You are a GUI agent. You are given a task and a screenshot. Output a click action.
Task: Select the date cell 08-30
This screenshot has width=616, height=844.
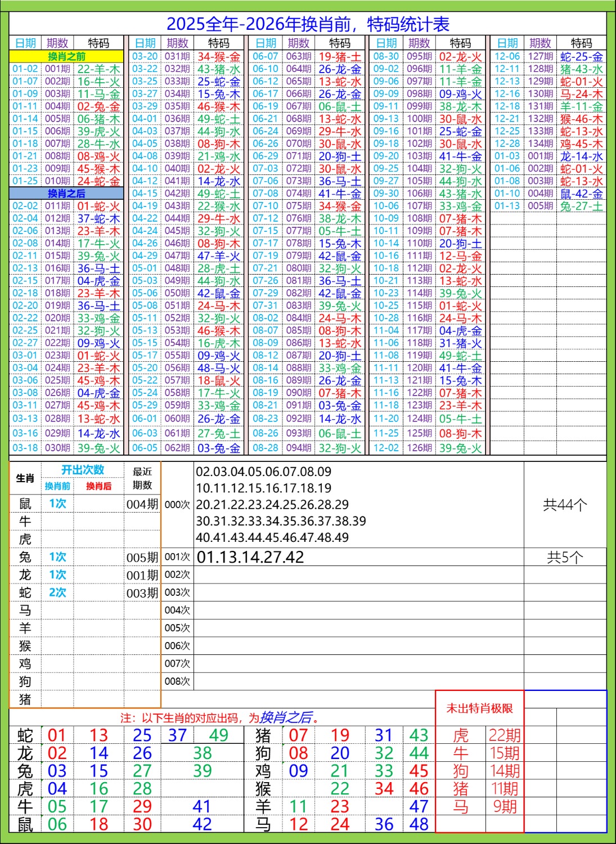tap(386, 56)
